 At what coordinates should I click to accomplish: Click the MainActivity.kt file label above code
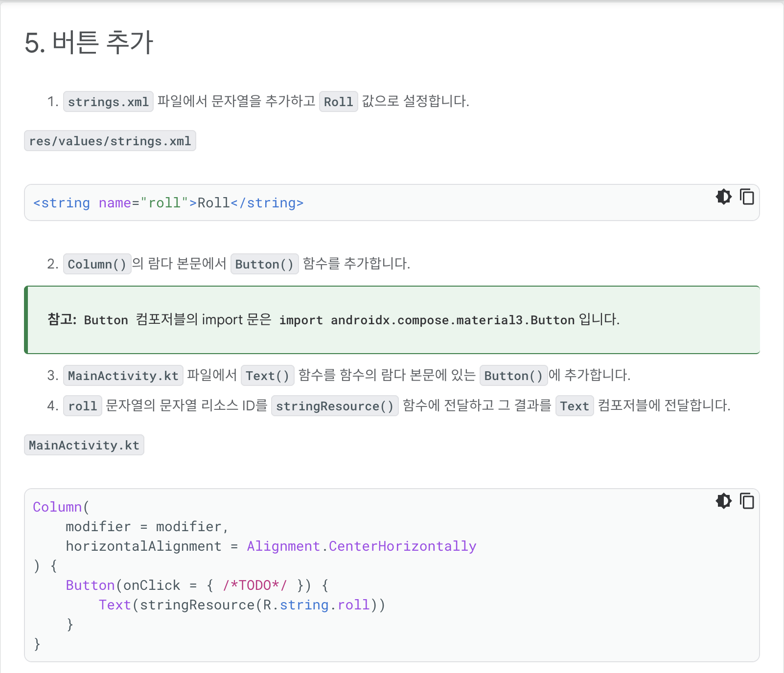click(x=84, y=445)
